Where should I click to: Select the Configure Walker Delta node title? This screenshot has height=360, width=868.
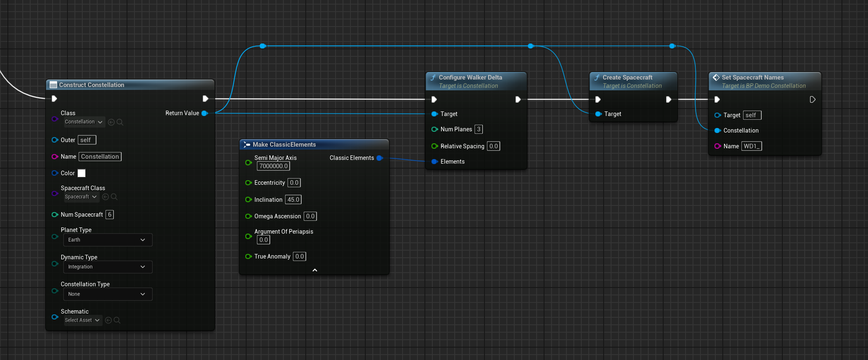click(470, 77)
